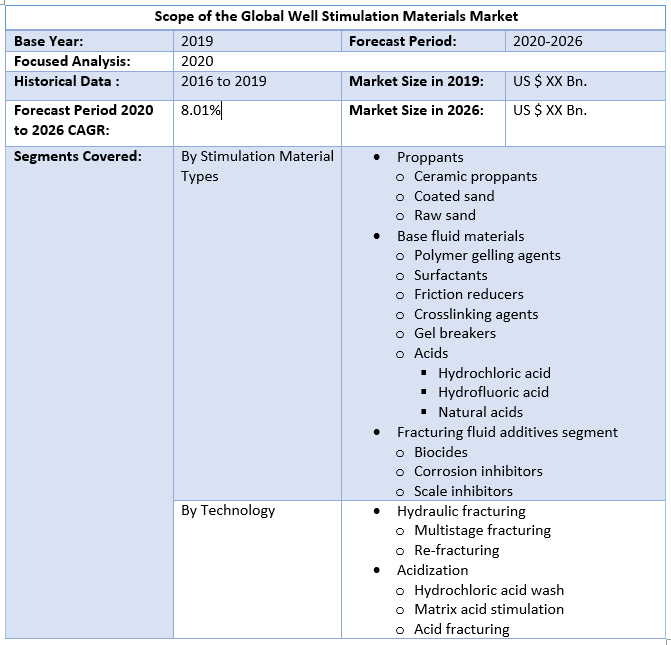This screenshot has width=671, height=645.
Task: Click Market Size in 2019 label
Action: [x=416, y=81]
